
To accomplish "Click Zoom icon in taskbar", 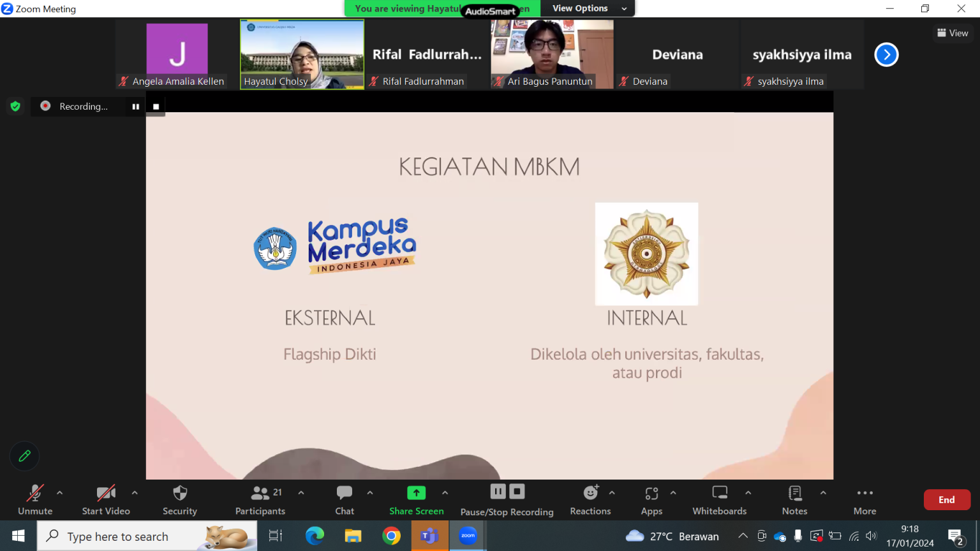I will (468, 536).
